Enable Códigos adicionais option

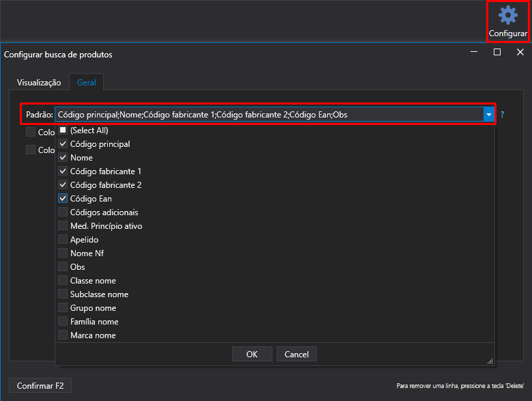(63, 212)
